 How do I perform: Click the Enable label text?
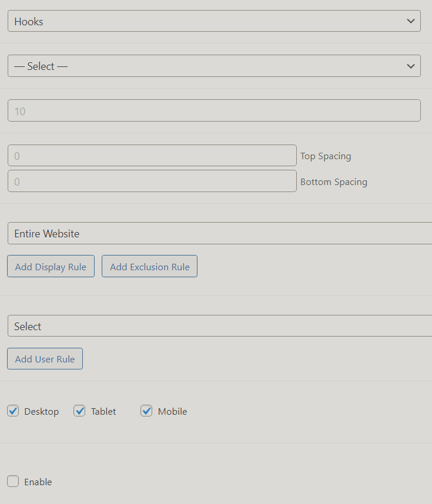point(38,482)
